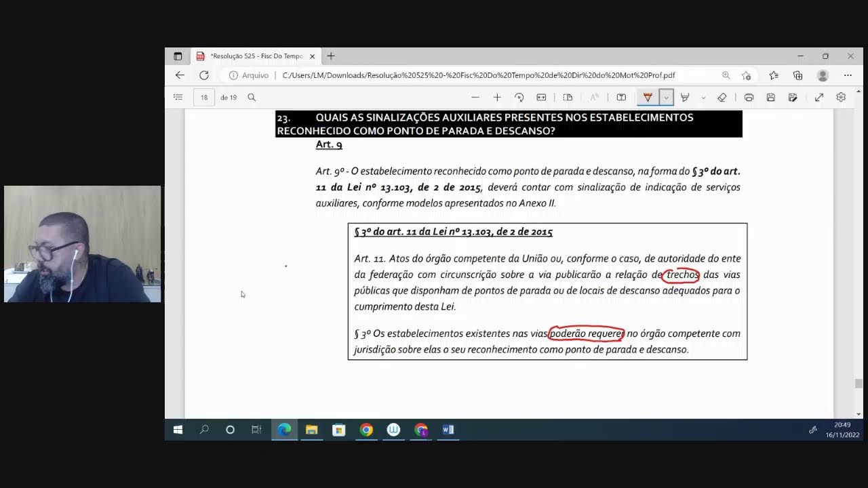Click the Save As icon
The image size is (868, 488).
click(793, 98)
